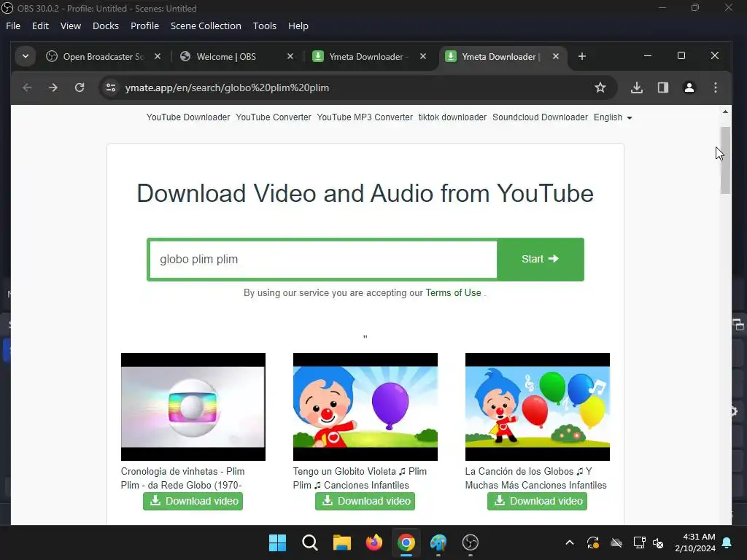Close the active Ymeta Downloader tab
The image size is (747, 560).
555,56
